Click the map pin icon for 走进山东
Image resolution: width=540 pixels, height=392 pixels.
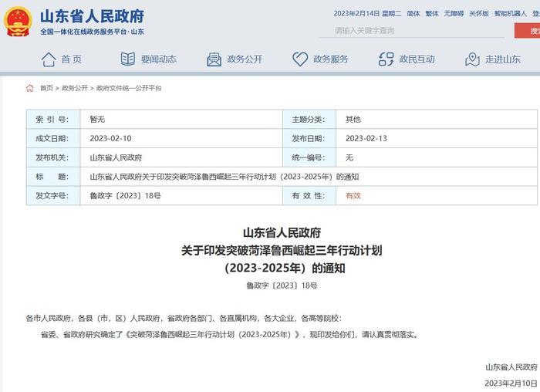tap(473, 59)
